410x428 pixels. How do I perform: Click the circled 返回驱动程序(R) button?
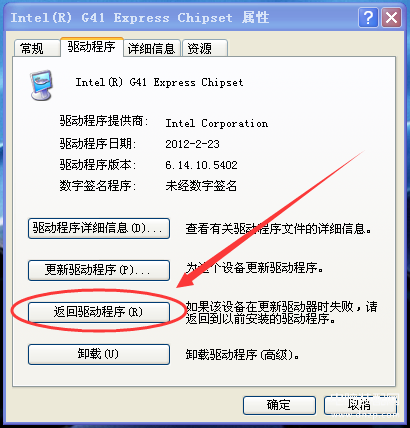[x=99, y=312]
